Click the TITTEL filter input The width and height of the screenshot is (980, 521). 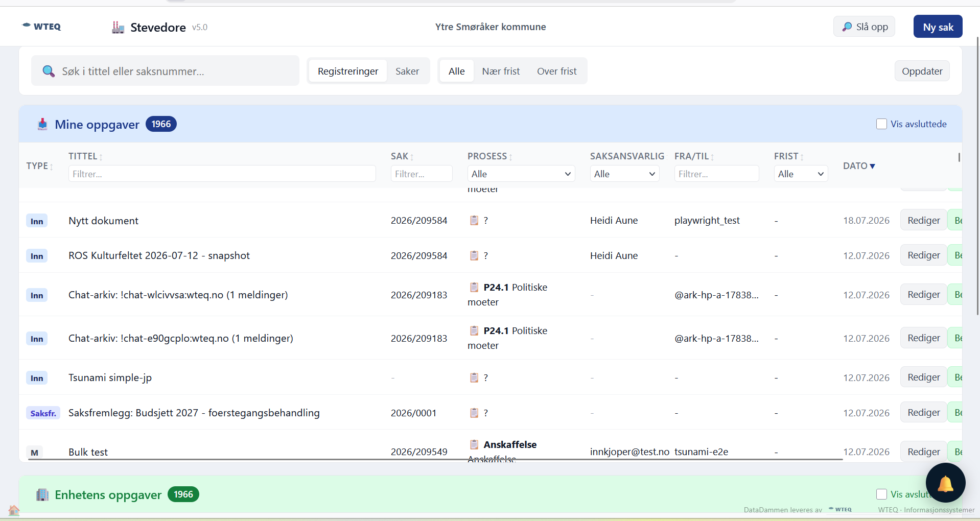pyautogui.click(x=222, y=174)
